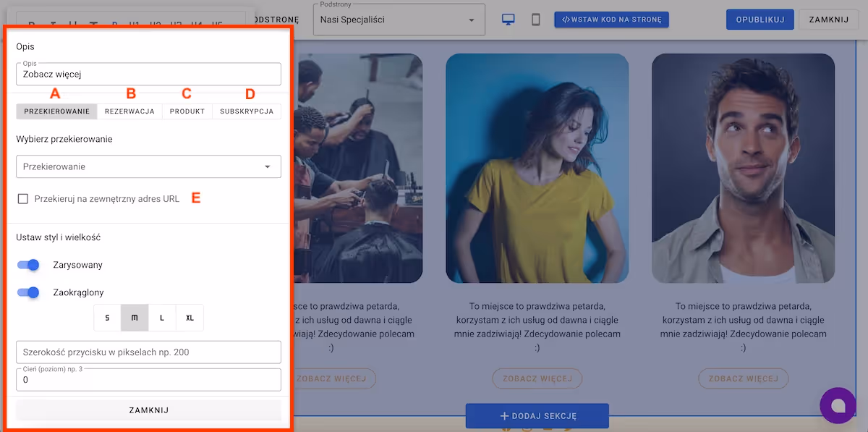
Task: Open the Subskrypcja tab
Action: click(x=247, y=111)
